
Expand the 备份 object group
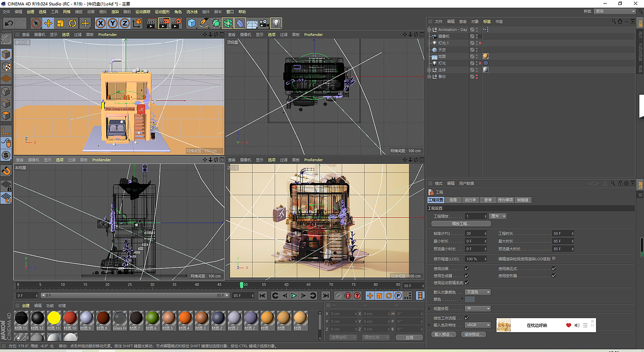(429, 77)
